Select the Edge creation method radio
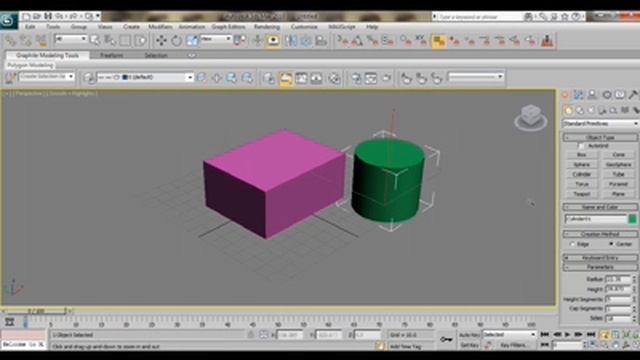 572,244
